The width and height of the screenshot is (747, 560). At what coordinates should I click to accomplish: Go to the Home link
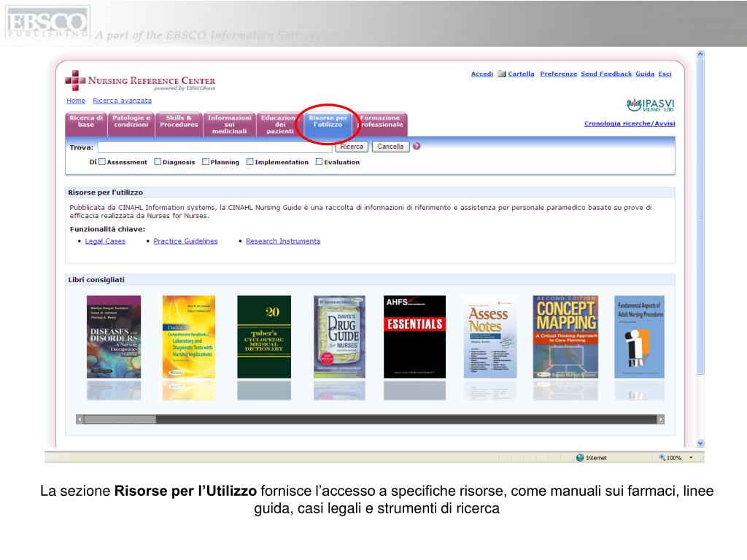76,101
